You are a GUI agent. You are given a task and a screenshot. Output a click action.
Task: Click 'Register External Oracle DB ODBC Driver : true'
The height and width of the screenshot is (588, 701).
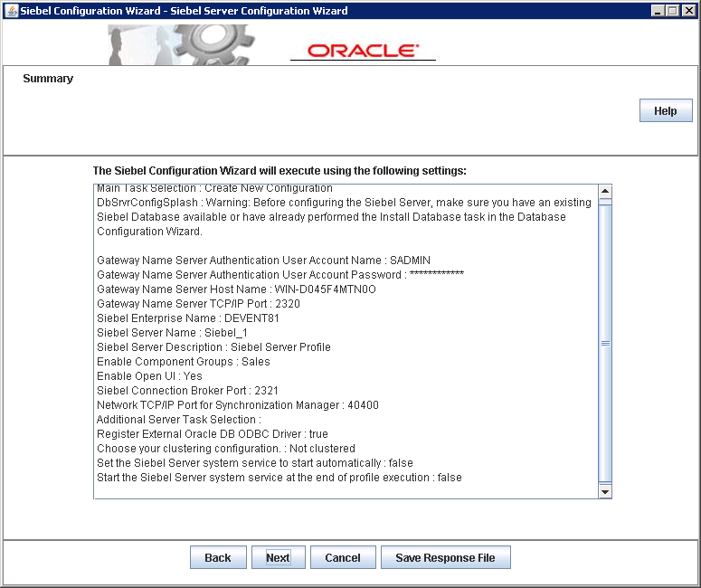[213, 433]
